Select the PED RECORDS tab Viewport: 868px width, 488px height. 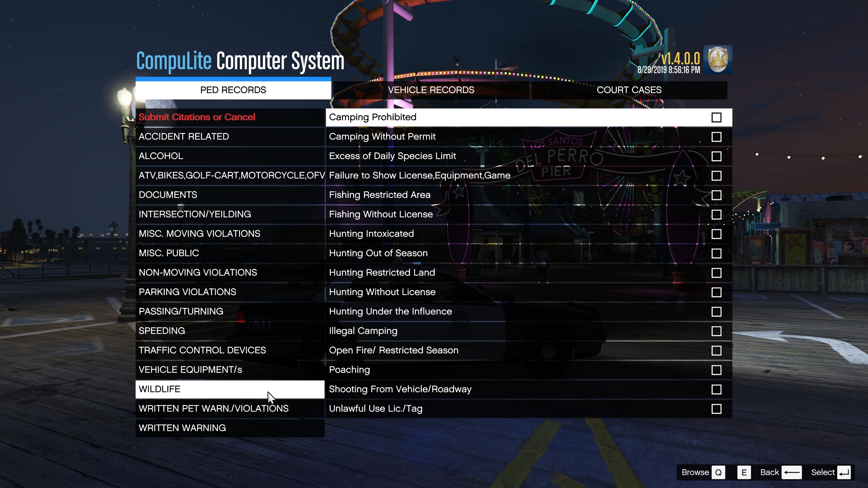pos(233,90)
